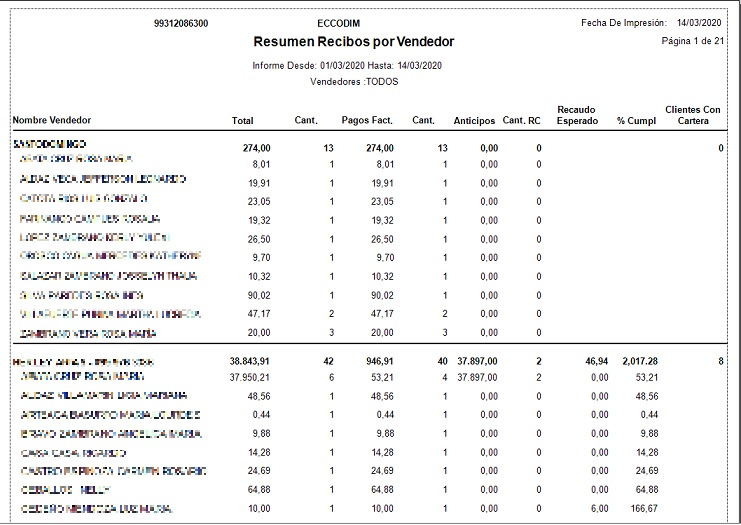Click the ID number 99312086300
Screen dimensions: 741x525
(x=181, y=22)
